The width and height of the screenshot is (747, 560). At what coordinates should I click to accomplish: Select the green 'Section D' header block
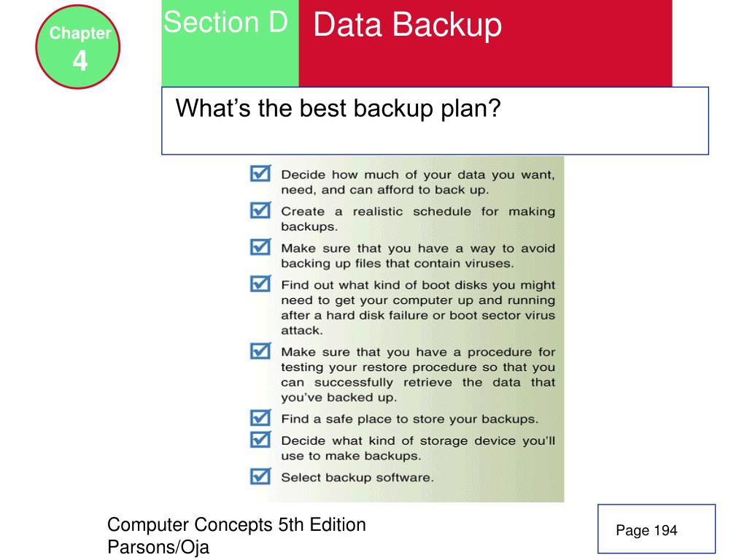[x=230, y=43]
